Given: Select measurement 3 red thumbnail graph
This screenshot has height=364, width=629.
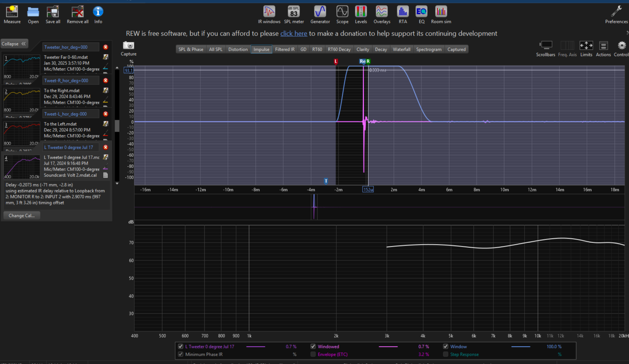Looking at the screenshot, I should (x=21, y=134).
